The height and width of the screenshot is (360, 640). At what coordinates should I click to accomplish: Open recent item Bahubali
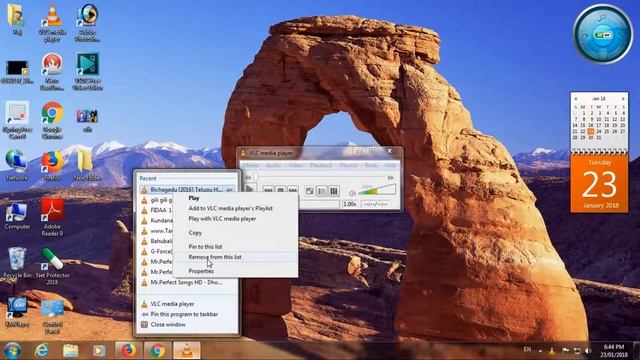click(156, 241)
